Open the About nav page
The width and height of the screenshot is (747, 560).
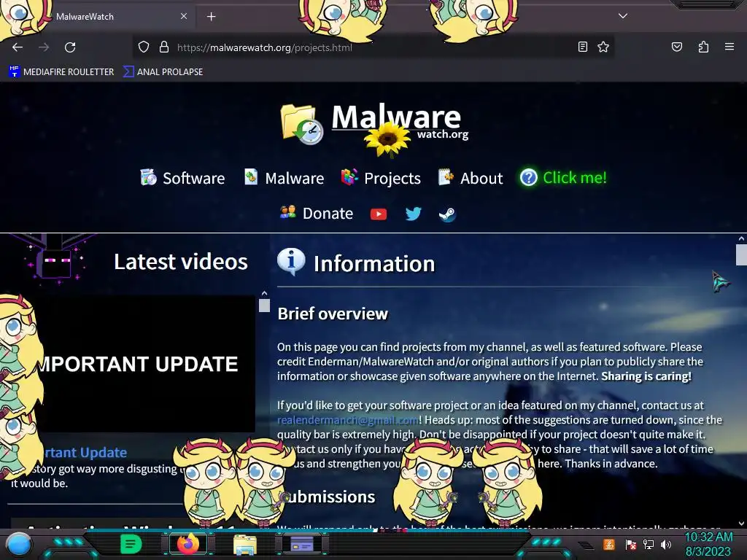pos(471,178)
